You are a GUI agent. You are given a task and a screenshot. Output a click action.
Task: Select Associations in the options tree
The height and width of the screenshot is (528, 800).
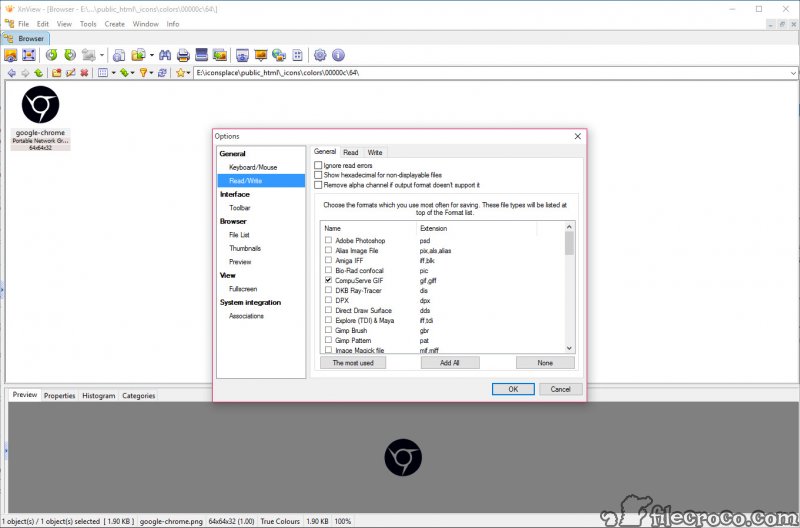[x=246, y=316]
